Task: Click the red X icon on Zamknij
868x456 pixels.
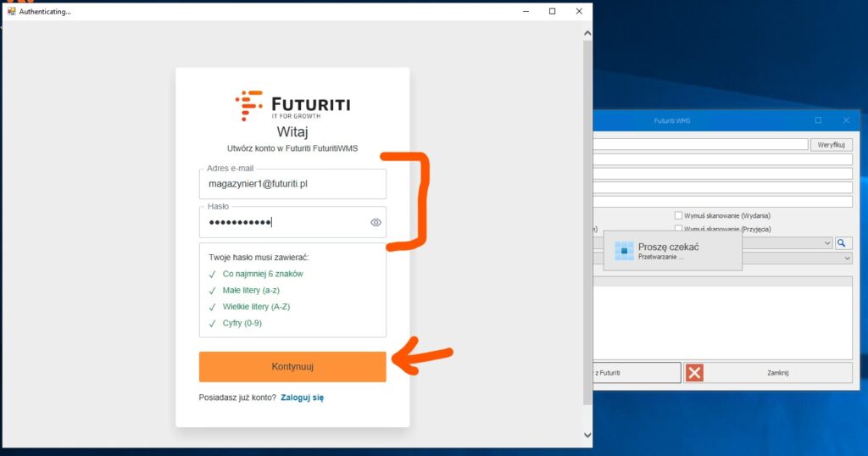Action: pyautogui.click(x=695, y=373)
